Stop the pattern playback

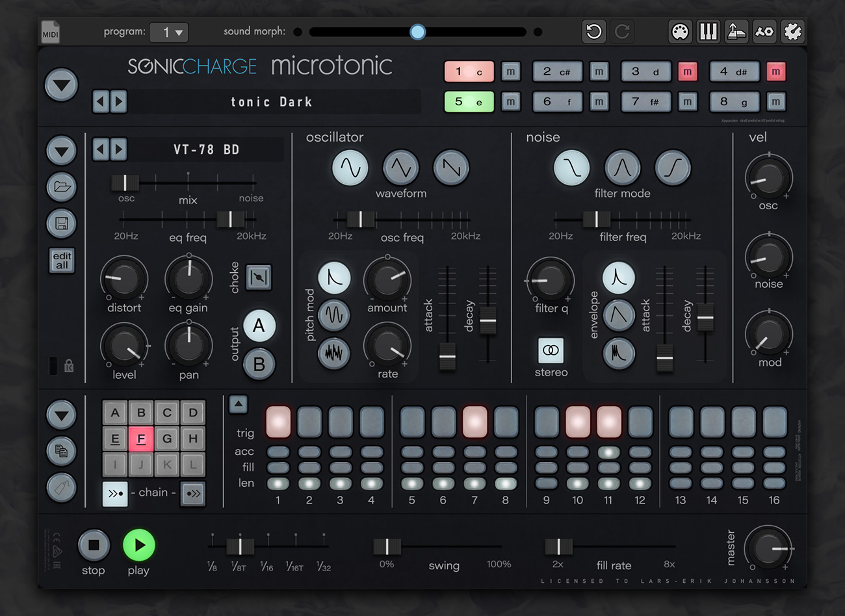[94, 545]
